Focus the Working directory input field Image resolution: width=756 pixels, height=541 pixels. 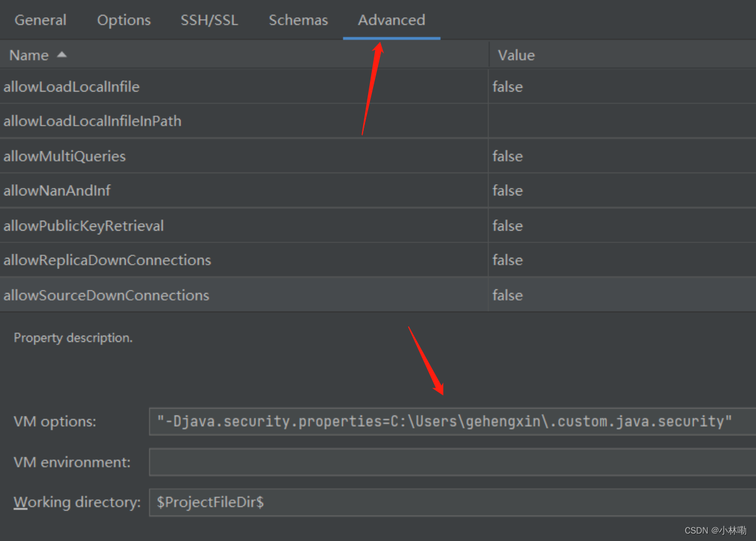pyautogui.click(x=453, y=502)
